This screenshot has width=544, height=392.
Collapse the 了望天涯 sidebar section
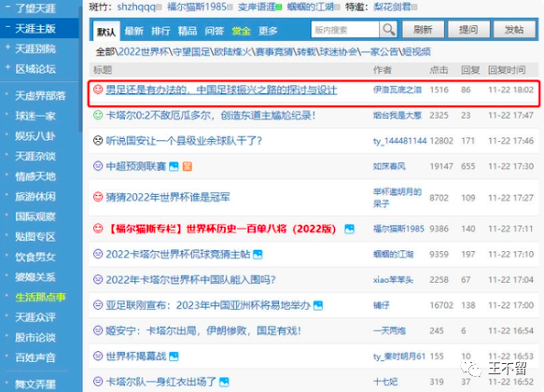[7, 7]
